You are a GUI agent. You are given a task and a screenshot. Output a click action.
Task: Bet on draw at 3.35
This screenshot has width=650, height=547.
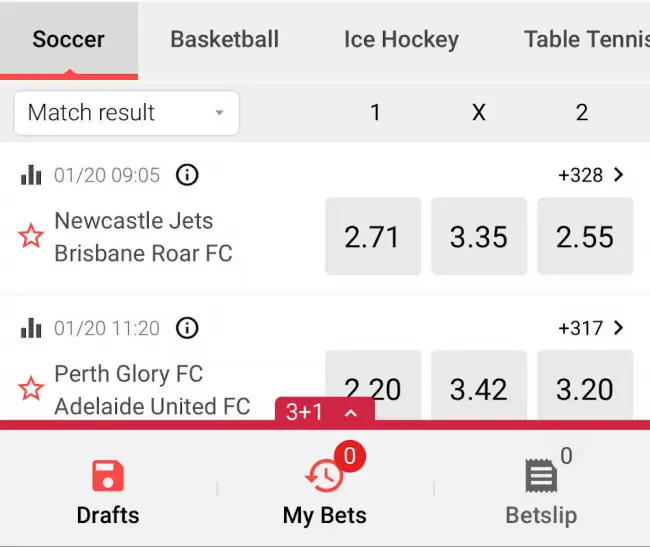(479, 236)
